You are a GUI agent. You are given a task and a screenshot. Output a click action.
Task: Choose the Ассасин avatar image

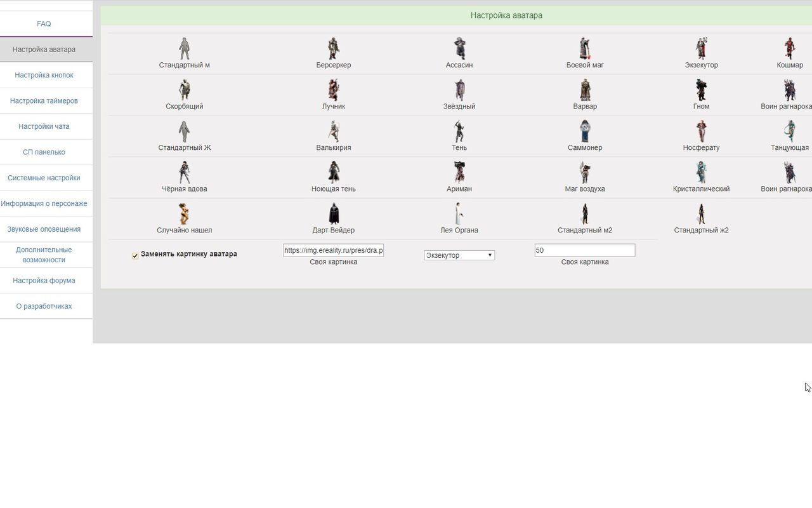(x=459, y=49)
